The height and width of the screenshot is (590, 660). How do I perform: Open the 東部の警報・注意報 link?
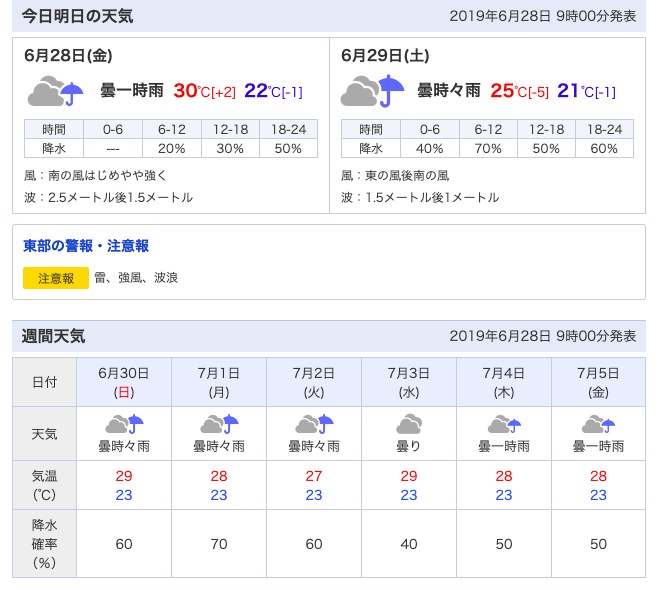(x=86, y=246)
